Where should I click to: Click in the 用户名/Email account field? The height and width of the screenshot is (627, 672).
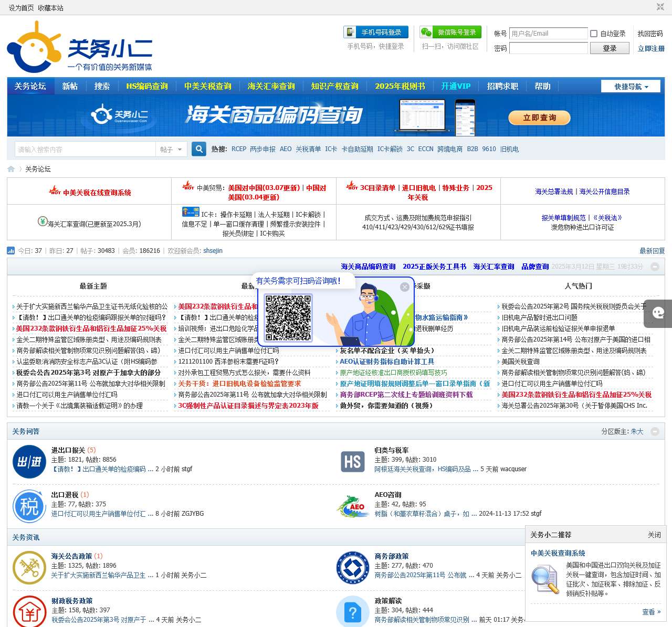pos(548,34)
